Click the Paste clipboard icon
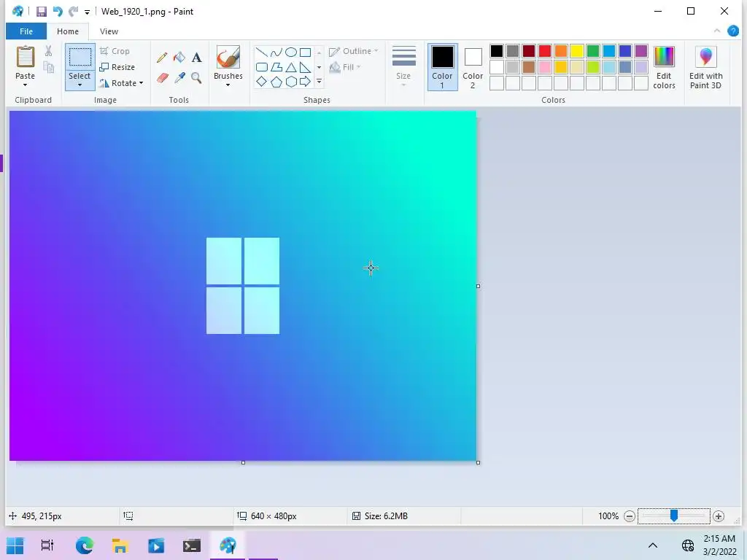This screenshot has width=747, height=560. (x=26, y=57)
